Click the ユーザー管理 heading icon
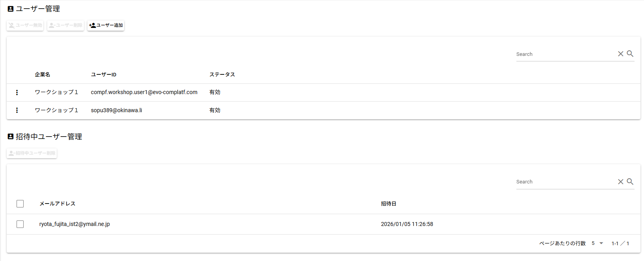 [x=11, y=9]
